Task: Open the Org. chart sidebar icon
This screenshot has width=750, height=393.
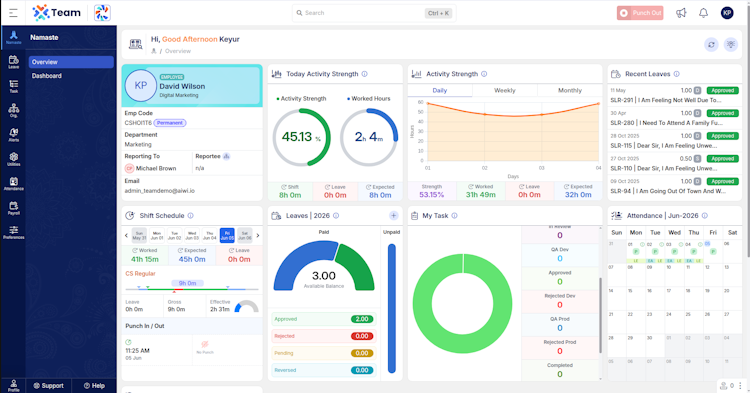Action: click(13, 110)
